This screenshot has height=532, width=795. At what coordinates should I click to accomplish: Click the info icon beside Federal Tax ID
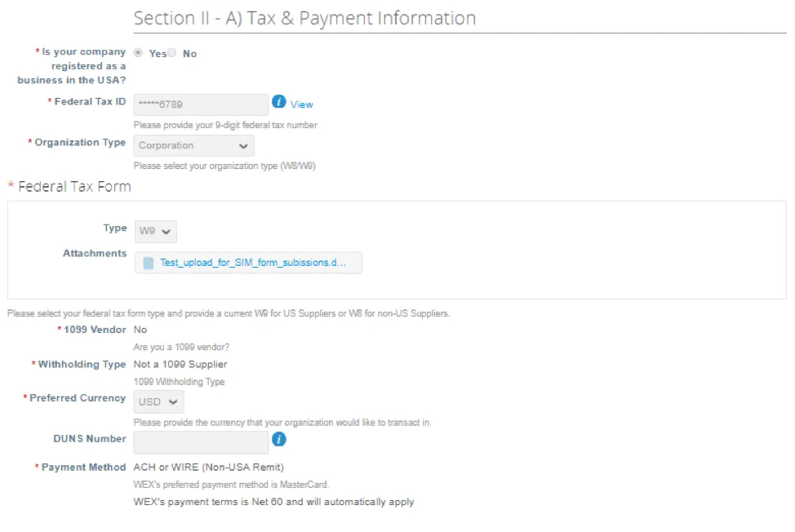click(x=279, y=102)
